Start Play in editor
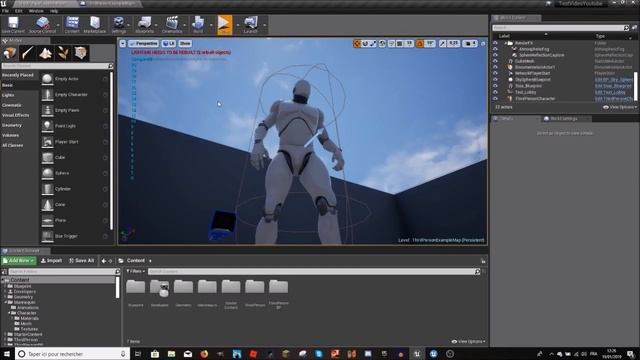Image resolution: width=640 pixels, height=360 pixels. (x=224, y=24)
